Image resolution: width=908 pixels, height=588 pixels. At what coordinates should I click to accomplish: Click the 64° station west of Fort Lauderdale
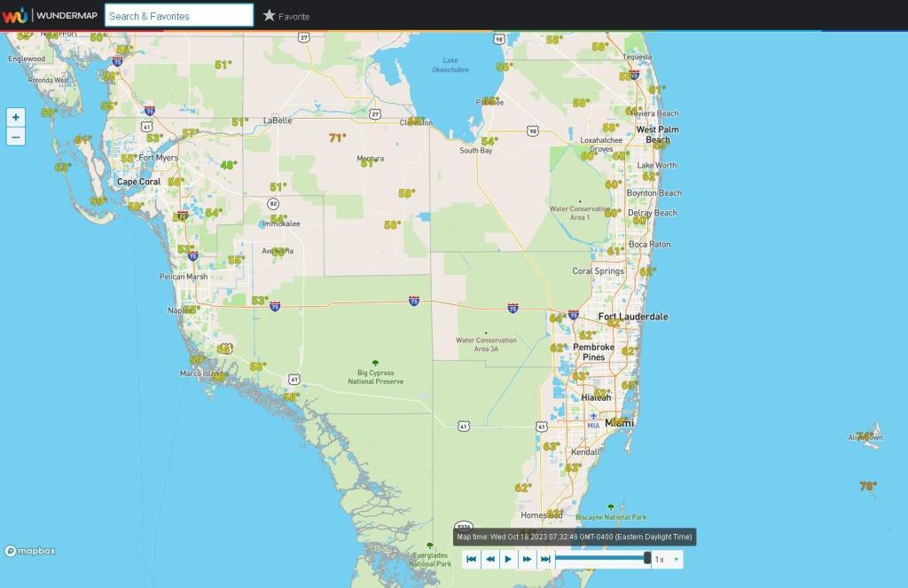tap(558, 318)
